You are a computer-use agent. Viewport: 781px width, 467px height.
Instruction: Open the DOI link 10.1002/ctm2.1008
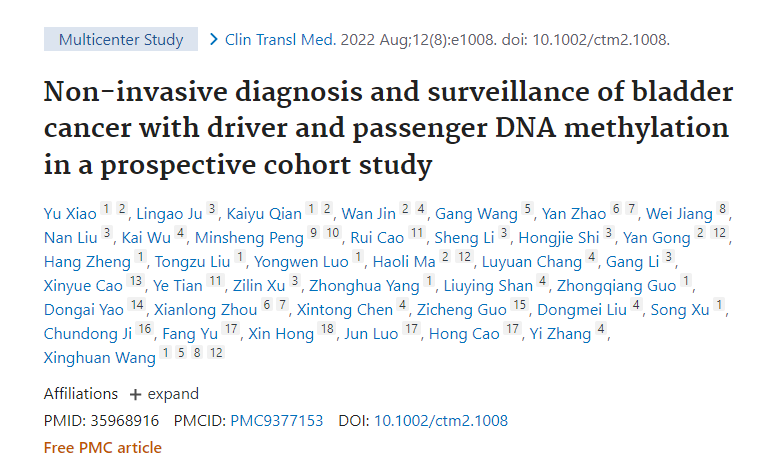click(440, 421)
